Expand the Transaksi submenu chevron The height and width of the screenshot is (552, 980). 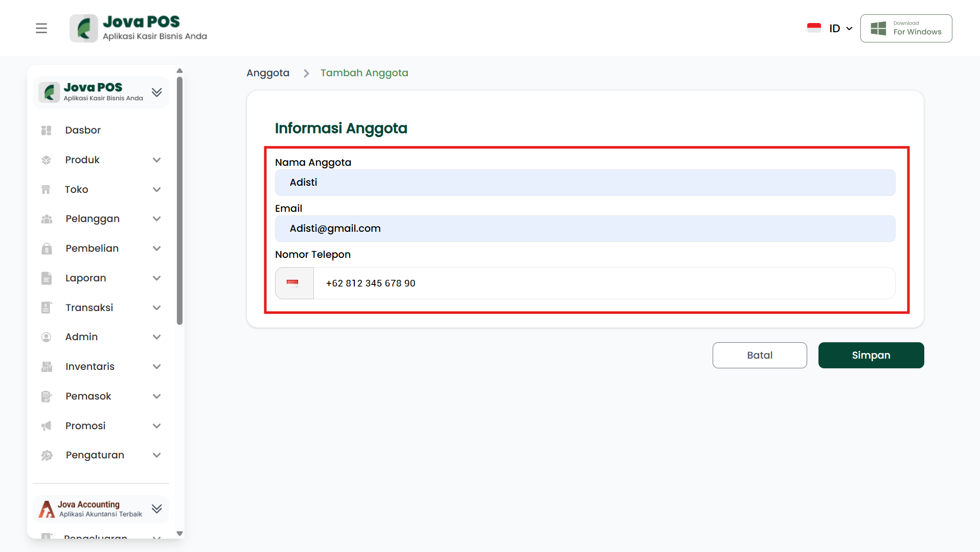pyautogui.click(x=156, y=308)
